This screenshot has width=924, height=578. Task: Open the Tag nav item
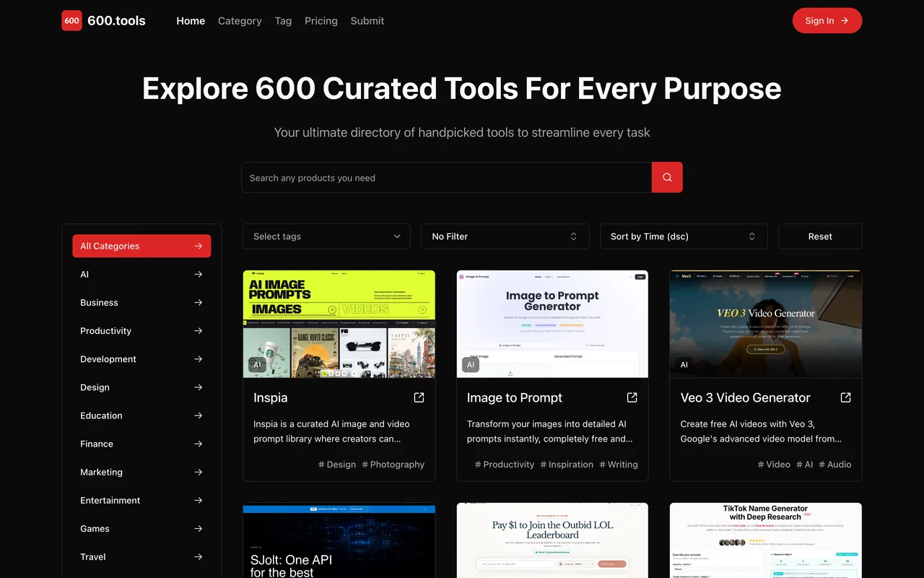click(283, 21)
